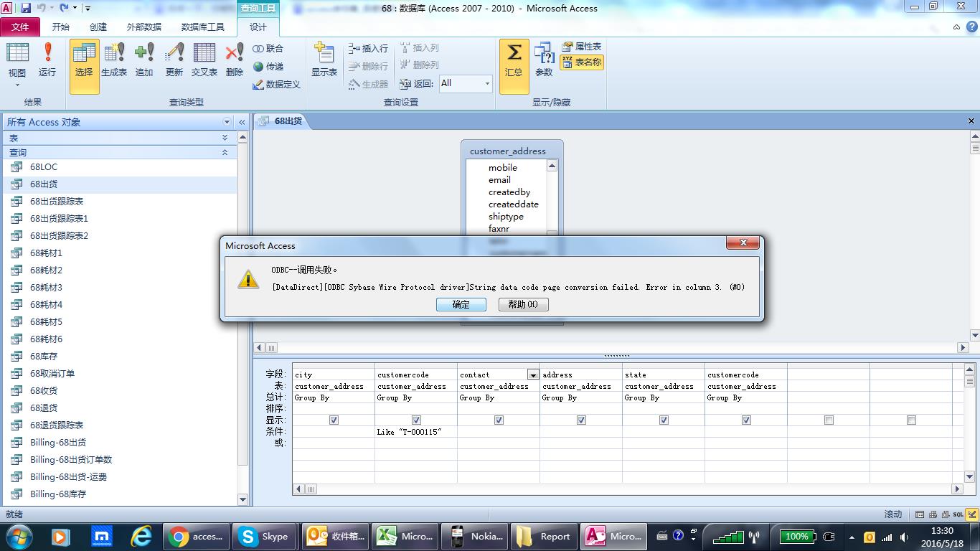
Task: Switch to the Database Tools tab
Action: point(203,27)
